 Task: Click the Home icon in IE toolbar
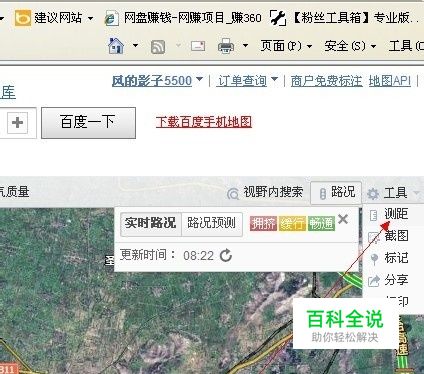(x=116, y=46)
